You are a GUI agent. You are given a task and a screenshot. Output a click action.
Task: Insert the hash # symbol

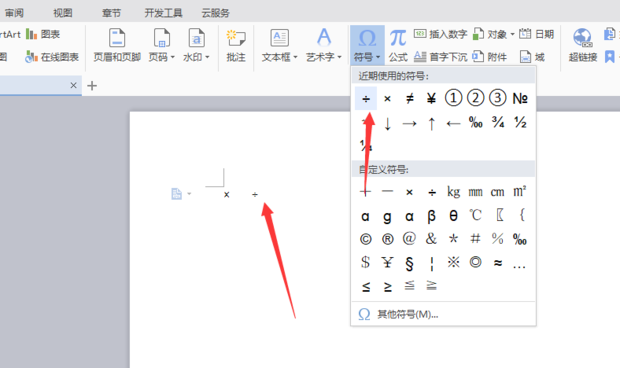click(476, 239)
